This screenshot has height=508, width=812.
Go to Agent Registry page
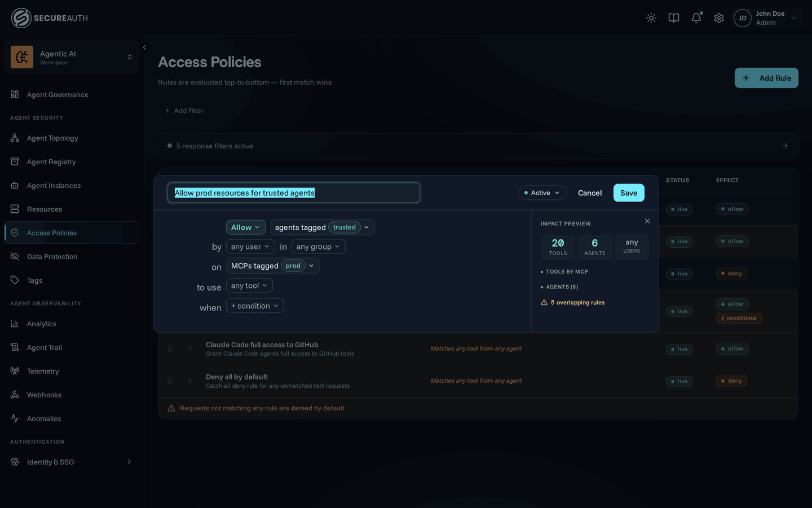tap(51, 162)
